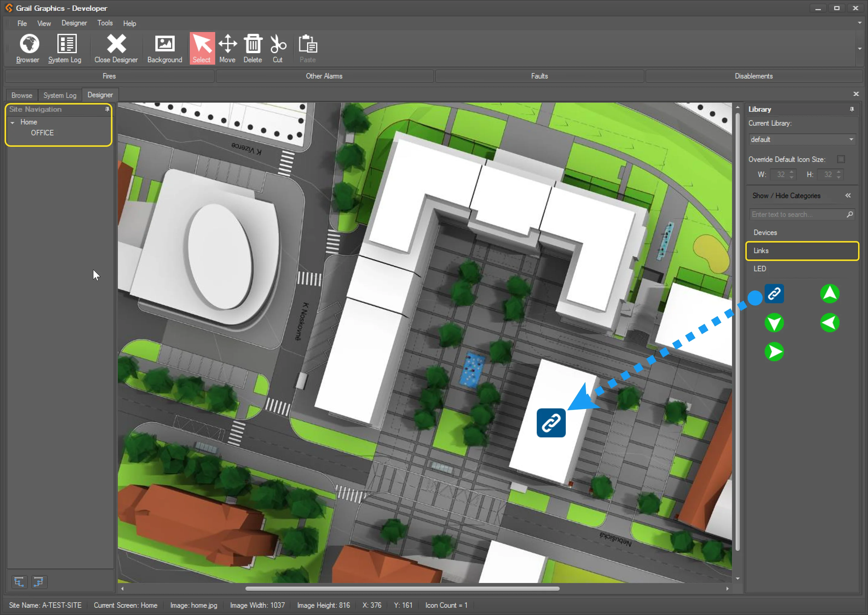The width and height of the screenshot is (868, 615).
Task: Open the Designer menu
Action: 74,23
